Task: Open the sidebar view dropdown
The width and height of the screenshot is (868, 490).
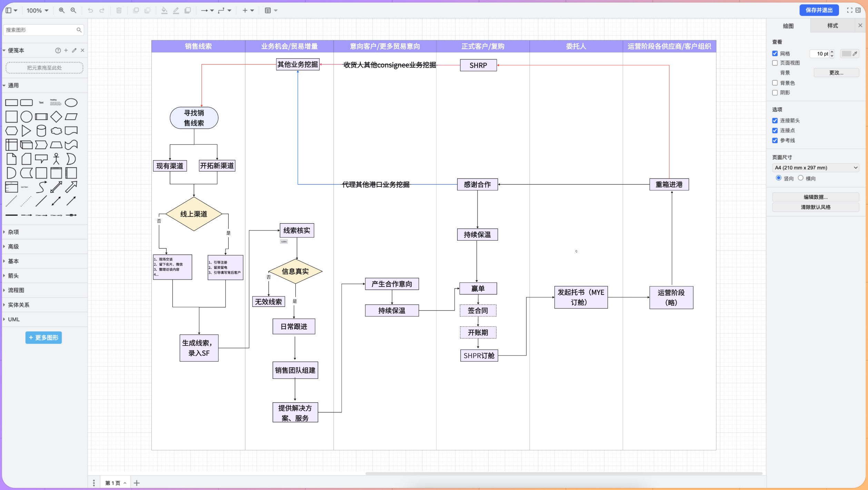Action: click(11, 10)
